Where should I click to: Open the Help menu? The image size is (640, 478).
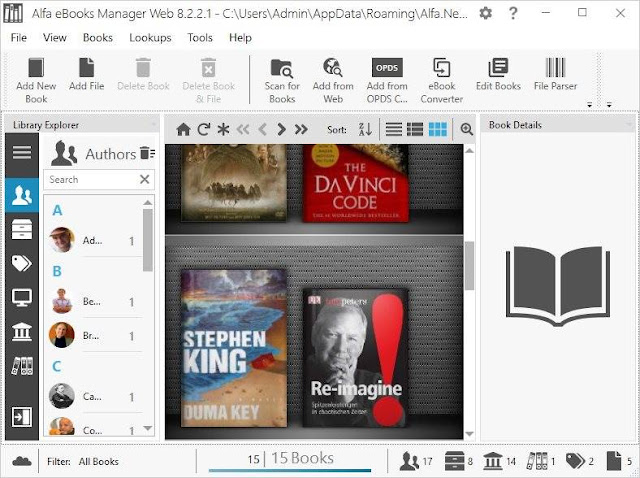tap(240, 38)
